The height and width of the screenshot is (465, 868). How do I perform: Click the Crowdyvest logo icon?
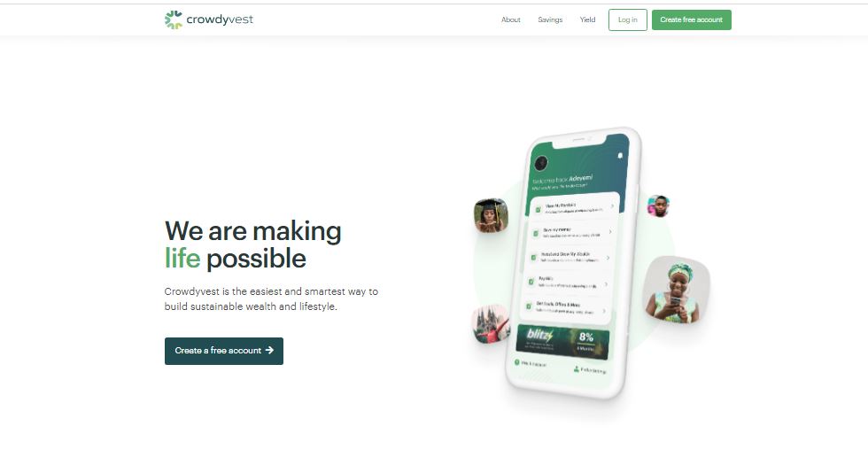point(174,19)
